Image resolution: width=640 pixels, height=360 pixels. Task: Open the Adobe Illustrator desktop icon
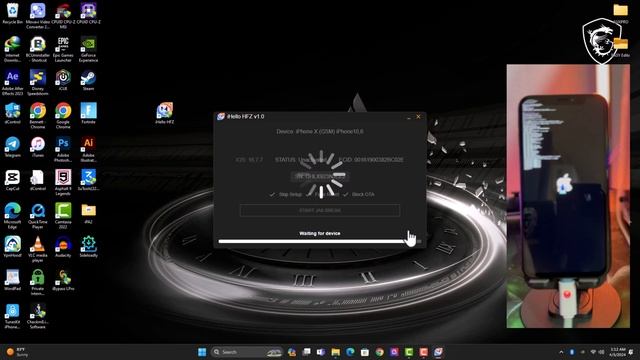(88, 149)
